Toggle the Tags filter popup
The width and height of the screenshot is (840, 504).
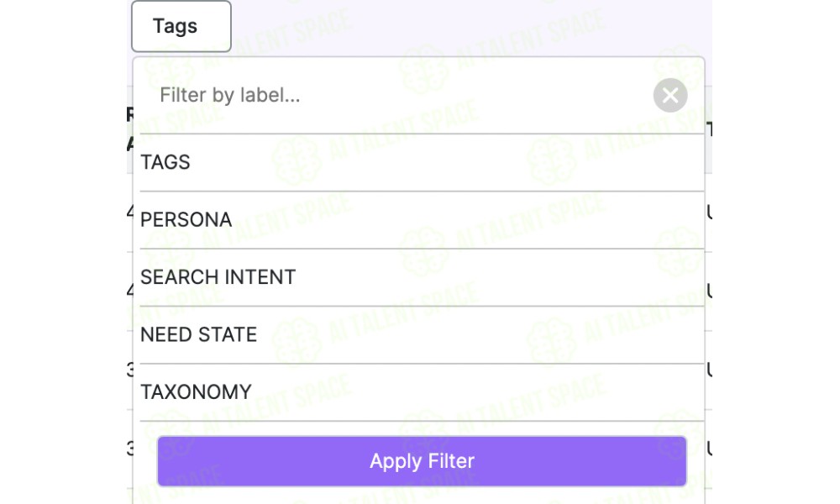point(181,26)
